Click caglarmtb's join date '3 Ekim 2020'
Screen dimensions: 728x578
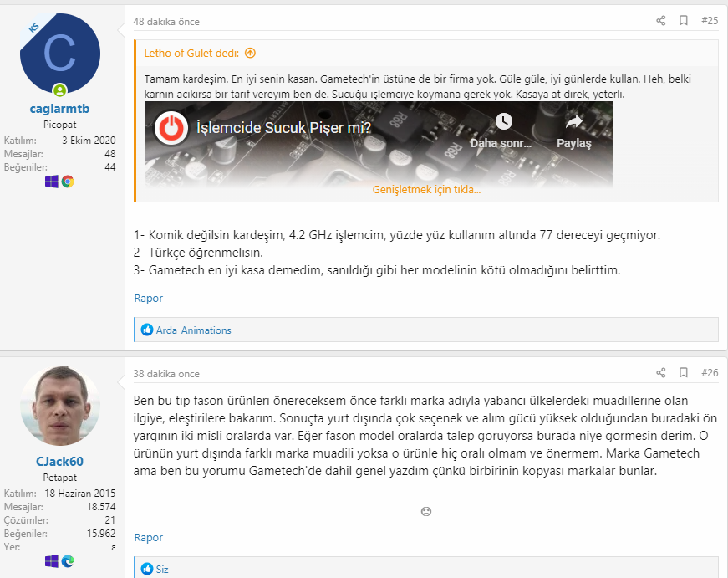point(89,141)
